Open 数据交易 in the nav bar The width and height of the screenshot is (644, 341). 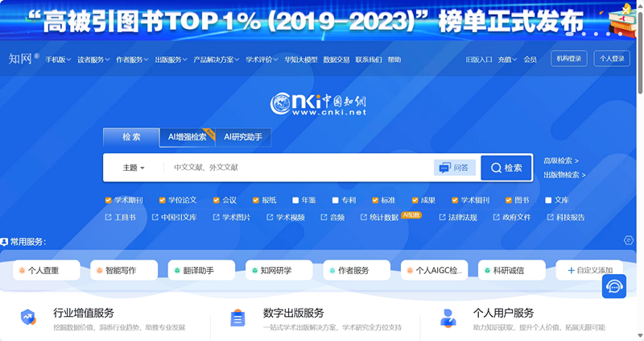pos(336,60)
